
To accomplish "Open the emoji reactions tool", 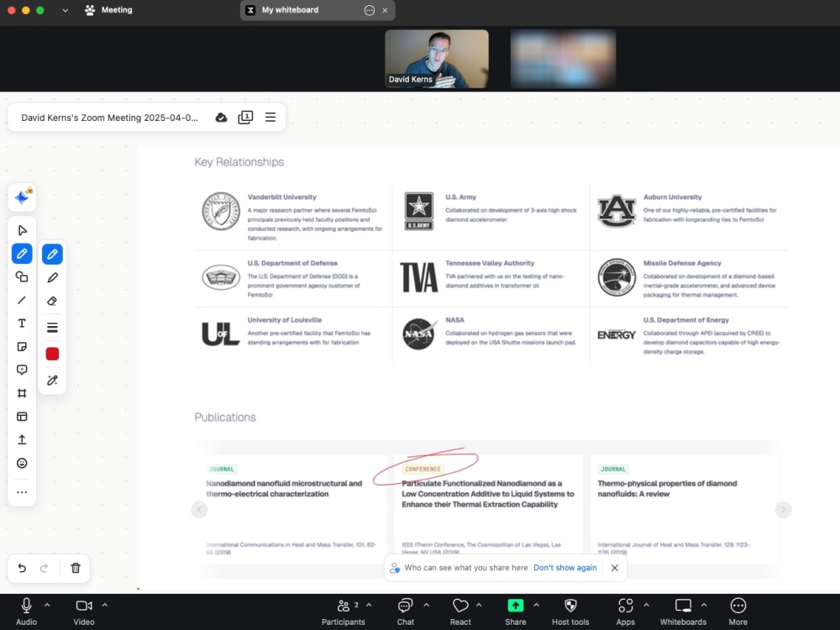I will (22, 464).
